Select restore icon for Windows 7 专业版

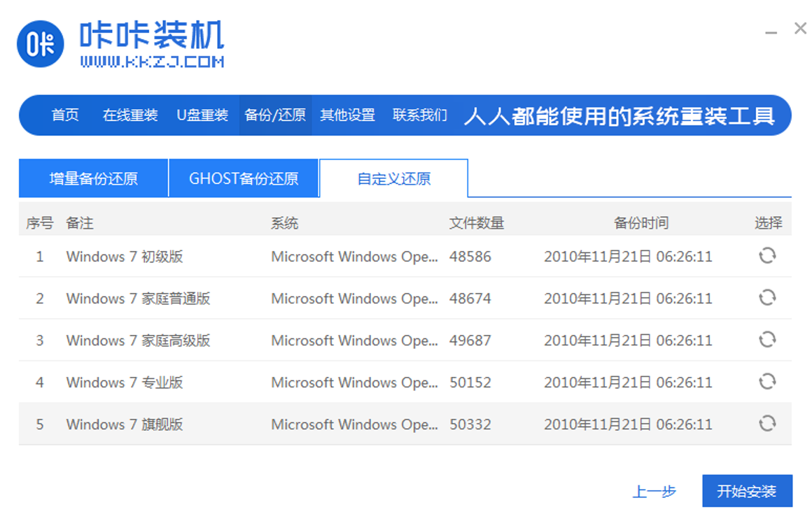point(767,382)
